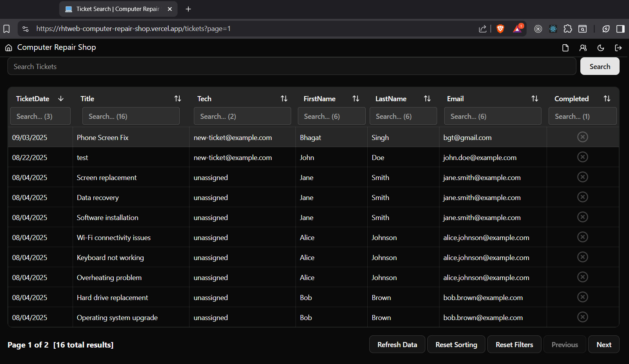
Task: Click completed status icon for test ticket
Action: pos(583,157)
